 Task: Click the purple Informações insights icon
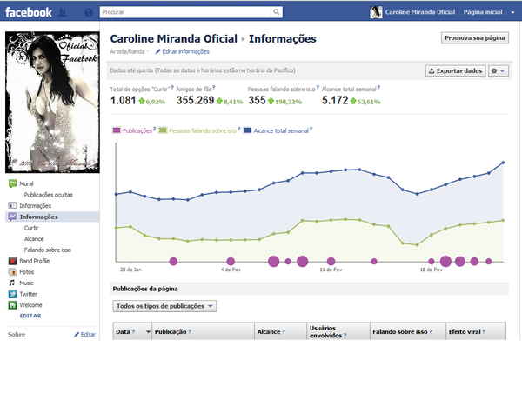pyautogui.click(x=12, y=217)
